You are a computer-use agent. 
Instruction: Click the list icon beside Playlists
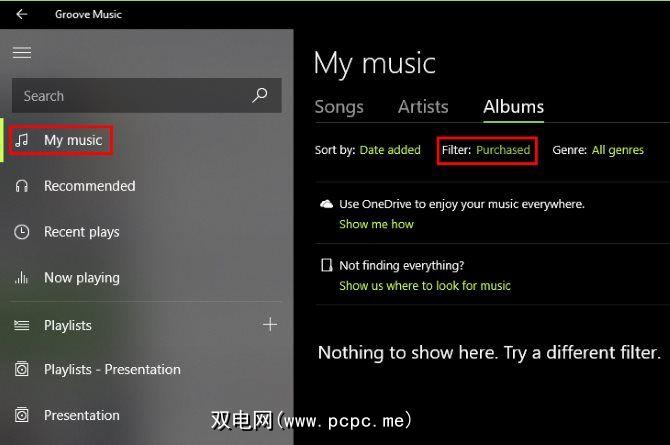pyautogui.click(x=22, y=325)
